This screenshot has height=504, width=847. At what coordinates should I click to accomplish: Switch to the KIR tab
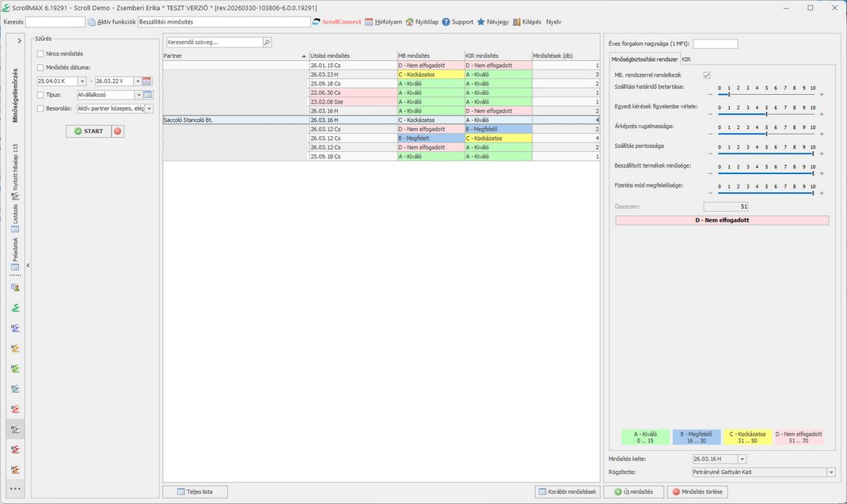686,59
